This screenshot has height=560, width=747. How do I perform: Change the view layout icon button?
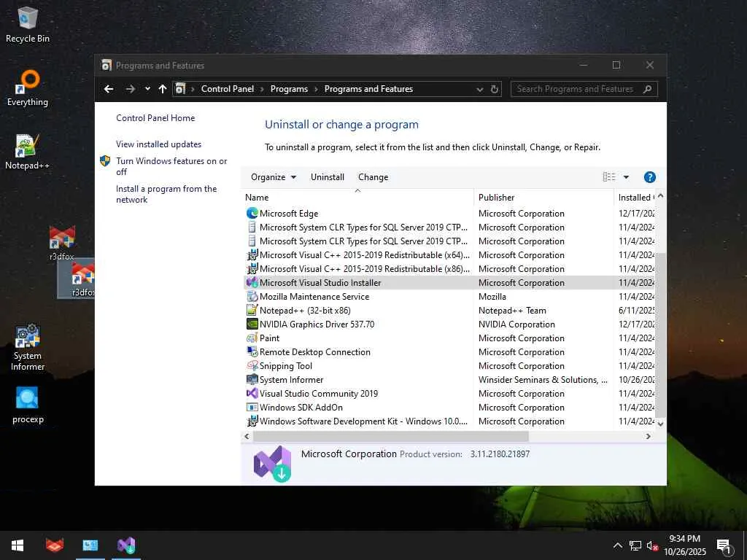609,177
